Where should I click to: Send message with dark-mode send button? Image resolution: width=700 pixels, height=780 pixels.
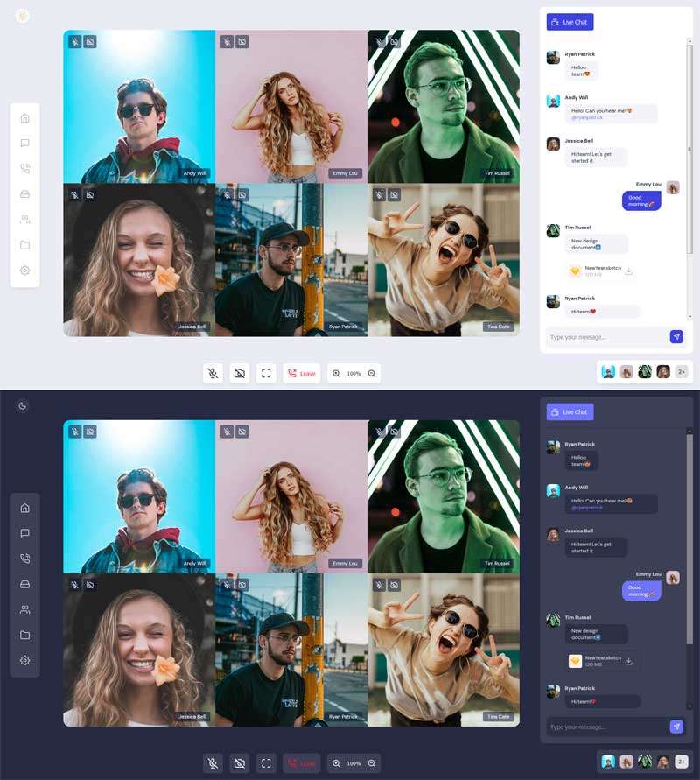click(x=676, y=727)
